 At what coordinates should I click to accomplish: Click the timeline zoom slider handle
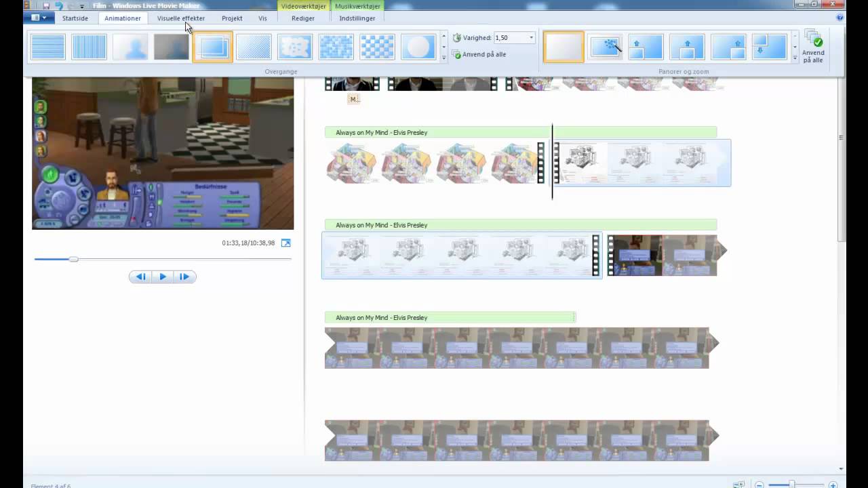(x=791, y=485)
